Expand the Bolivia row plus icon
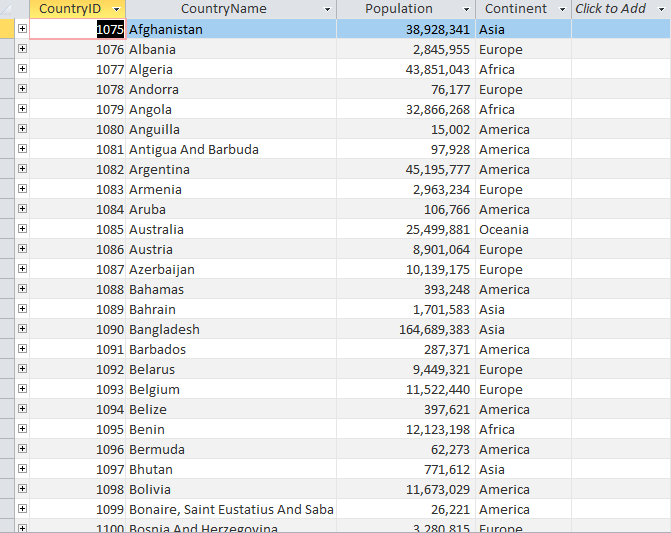This screenshot has width=671, height=533. point(22,489)
